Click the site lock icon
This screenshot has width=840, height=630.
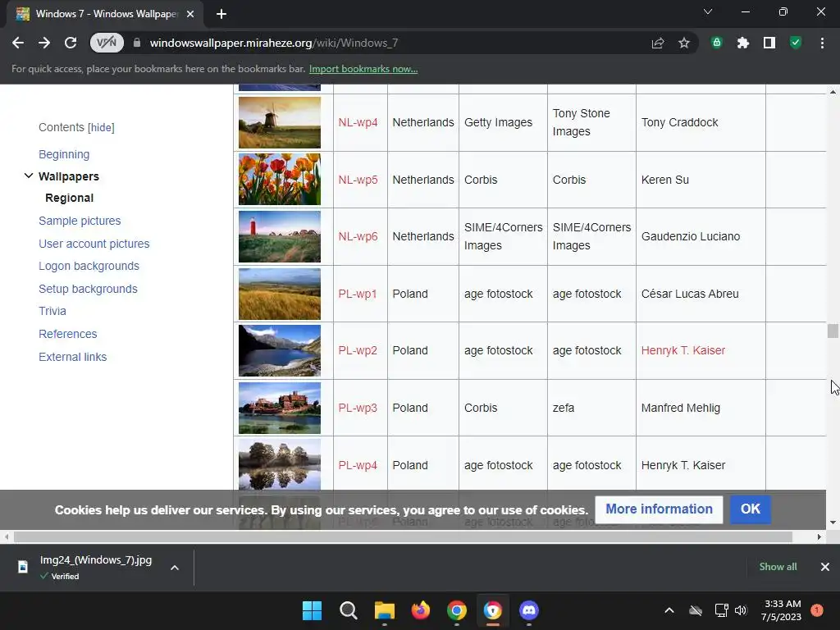click(x=137, y=43)
